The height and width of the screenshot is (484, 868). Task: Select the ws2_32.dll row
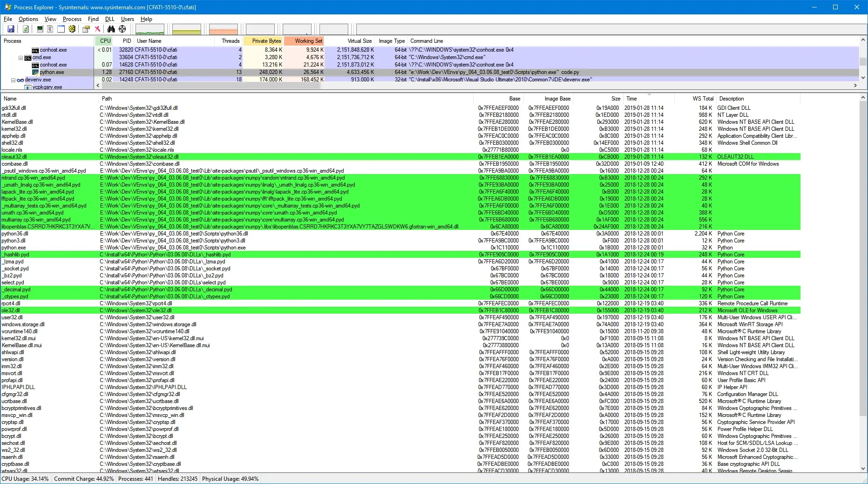pos(400,450)
